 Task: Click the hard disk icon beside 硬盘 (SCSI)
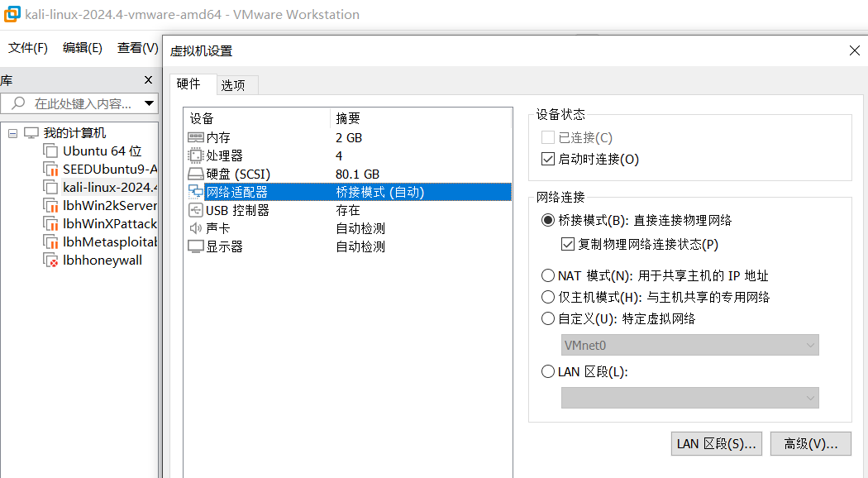coord(196,174)
